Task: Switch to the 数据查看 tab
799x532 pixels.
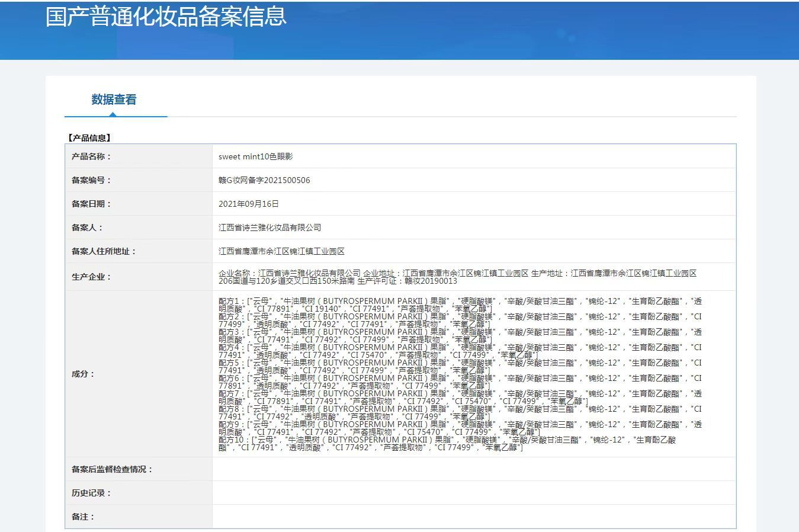Action: (x=114, y=100)
